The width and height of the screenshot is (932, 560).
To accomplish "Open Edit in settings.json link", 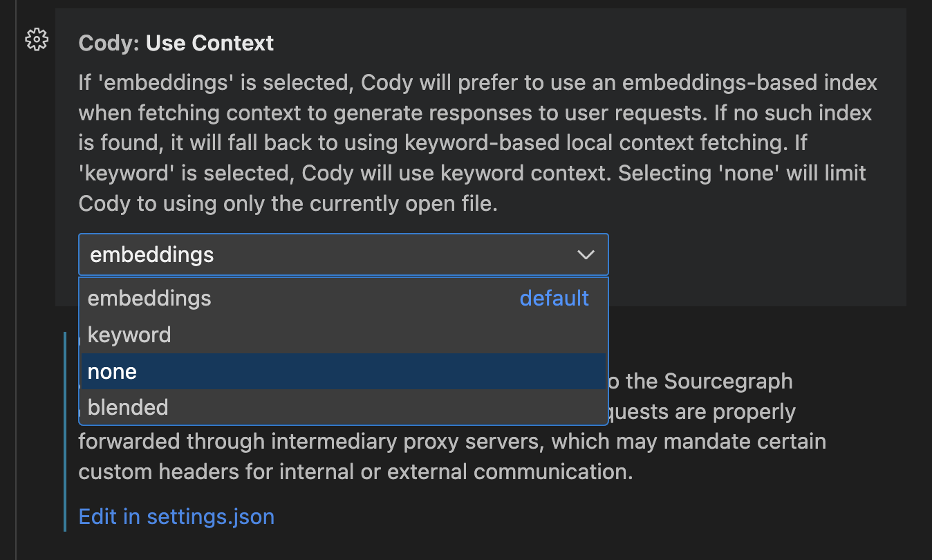I will pos(176,516).
